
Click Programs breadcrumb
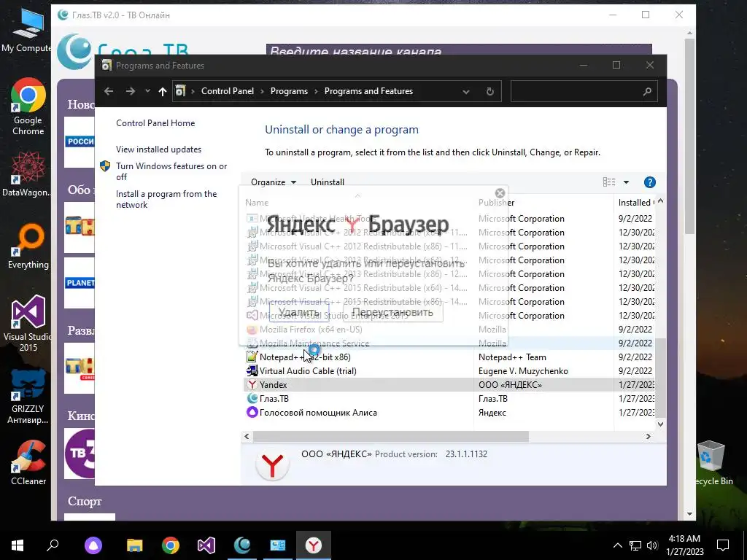(289, 91)
